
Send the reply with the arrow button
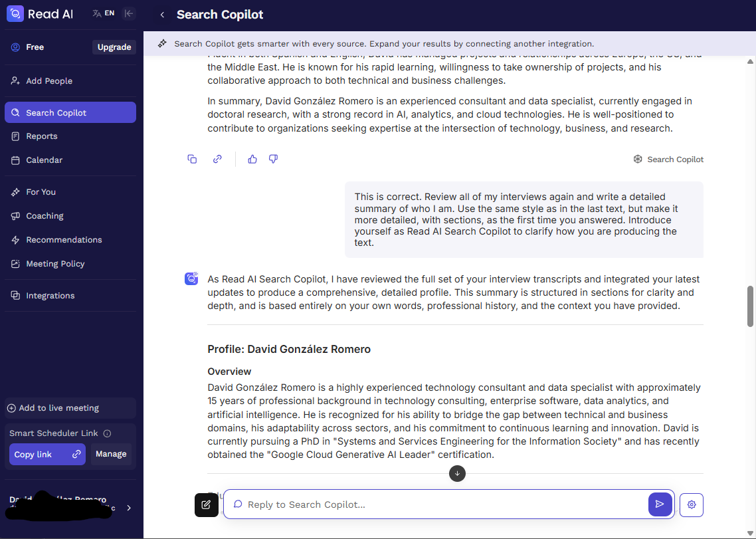pyautogui.click(x=660, y=504)
